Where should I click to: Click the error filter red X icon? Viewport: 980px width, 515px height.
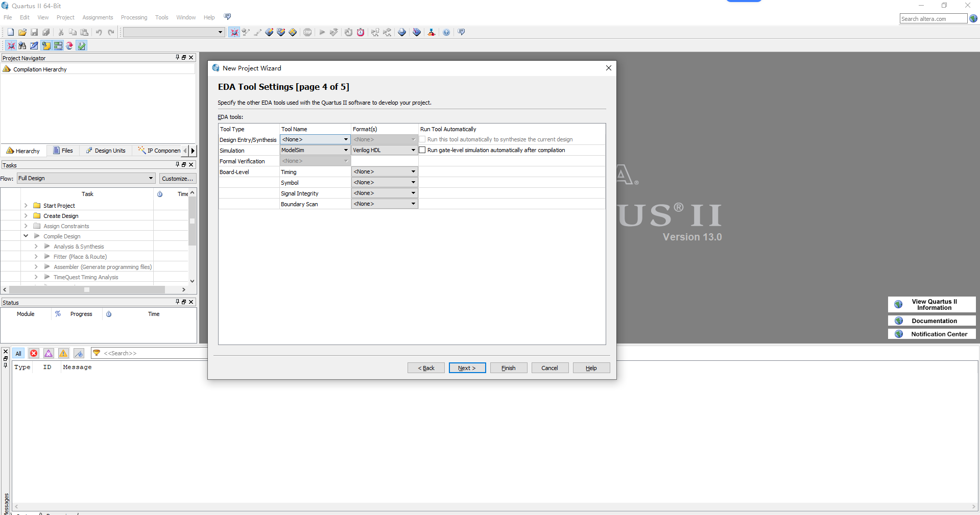(34, 353)
